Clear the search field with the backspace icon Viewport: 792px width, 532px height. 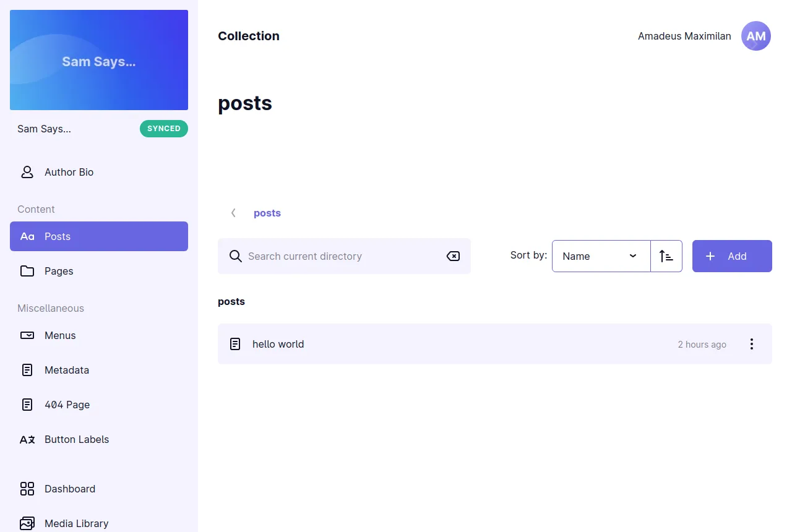(452, 255)
